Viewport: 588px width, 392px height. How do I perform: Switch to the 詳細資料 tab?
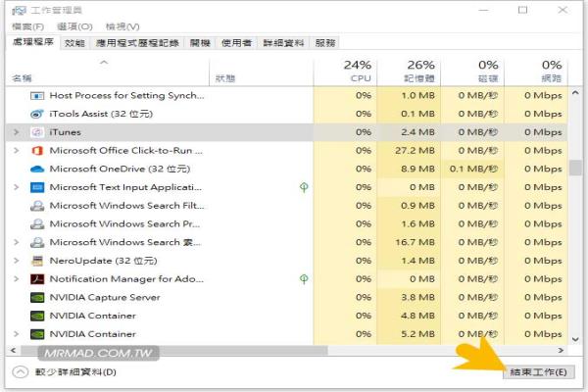coord(283,43)
